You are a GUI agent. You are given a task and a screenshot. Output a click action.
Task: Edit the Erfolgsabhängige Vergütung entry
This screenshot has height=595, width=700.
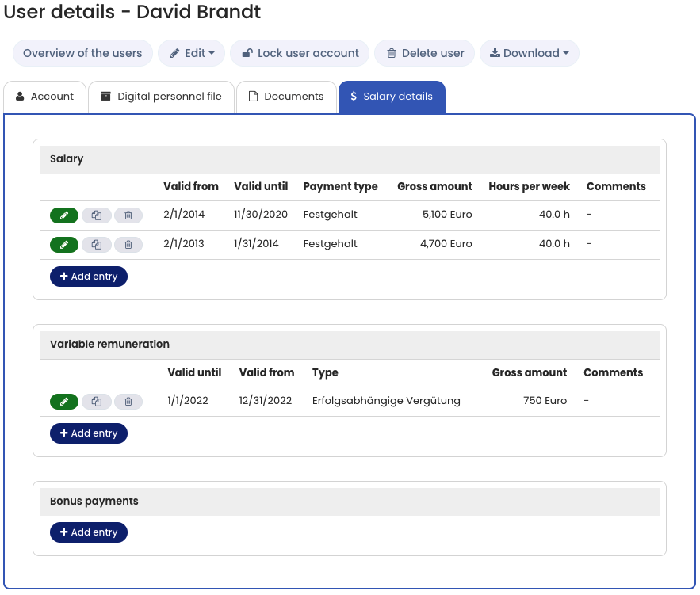coord(64,402)
